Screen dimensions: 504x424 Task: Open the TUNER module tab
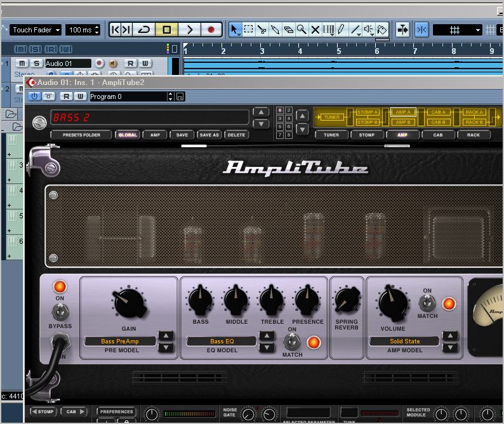[331, 135]
